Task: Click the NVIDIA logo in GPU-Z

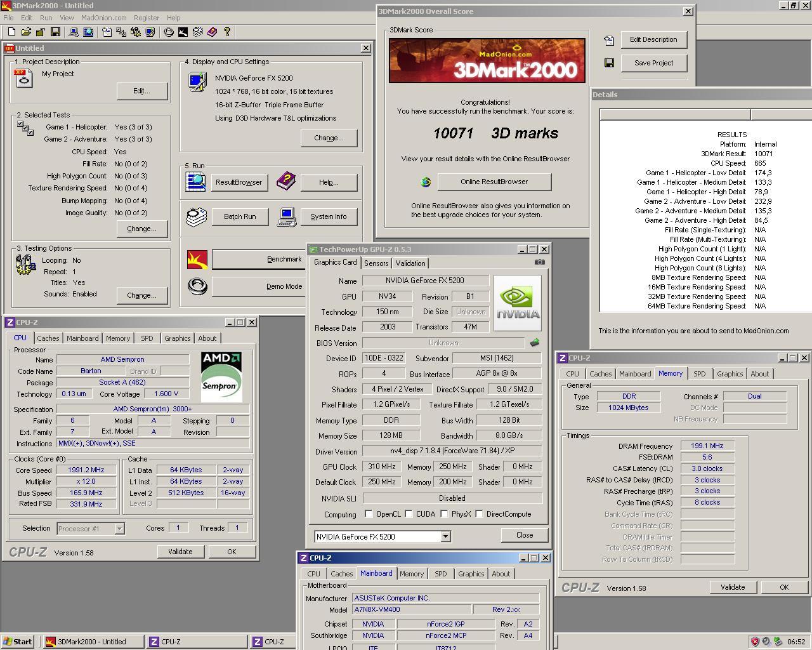Action: [x=518, y=303]
